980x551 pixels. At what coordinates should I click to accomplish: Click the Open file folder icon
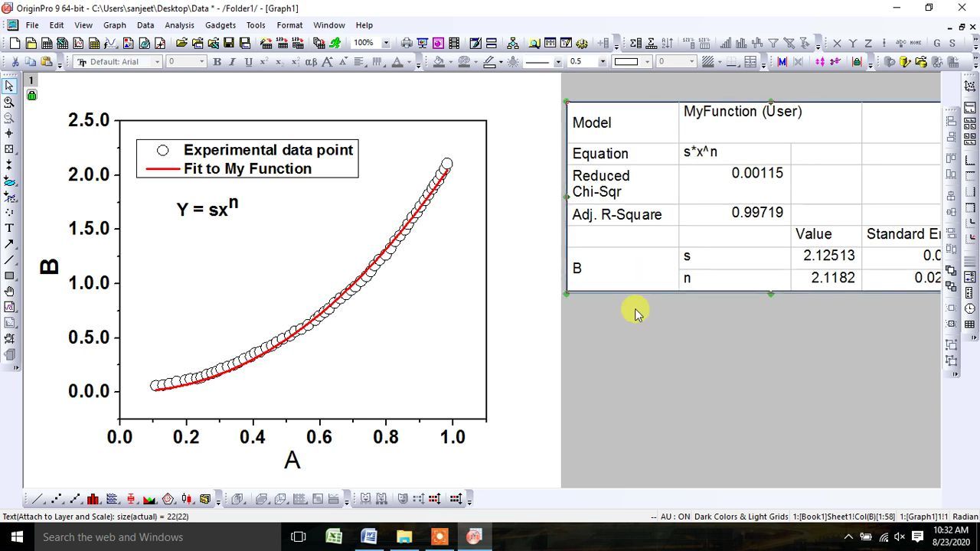tap(182, 43)
